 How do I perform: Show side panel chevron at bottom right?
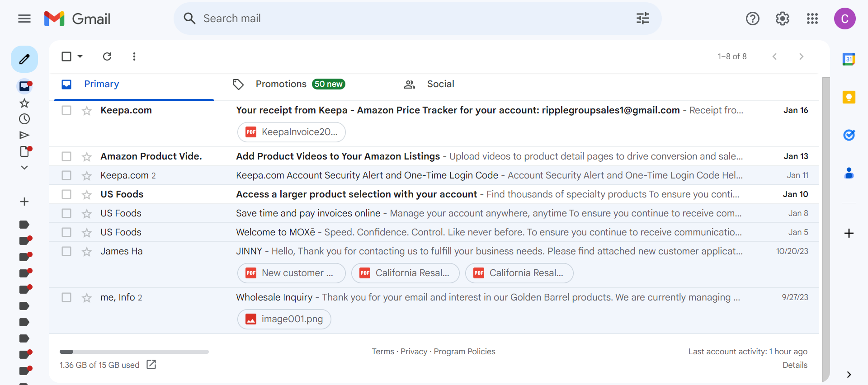[x=849, y=375]
